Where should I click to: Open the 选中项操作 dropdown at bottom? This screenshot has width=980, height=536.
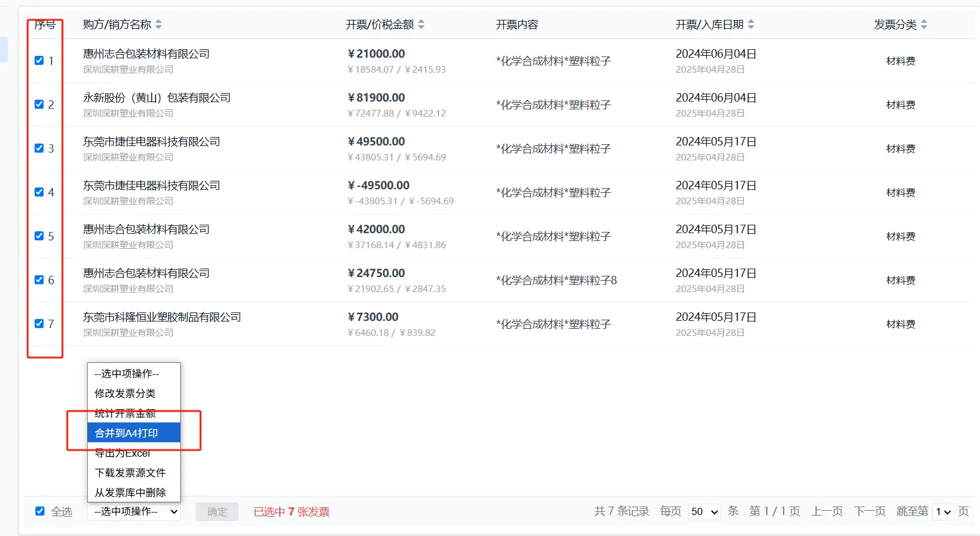[x=134, y=511]
